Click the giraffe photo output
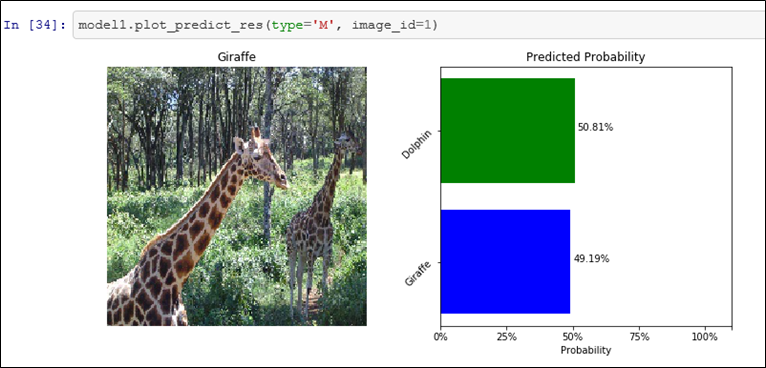Screen dimensions: 766x368 click(x=237, y=196)
